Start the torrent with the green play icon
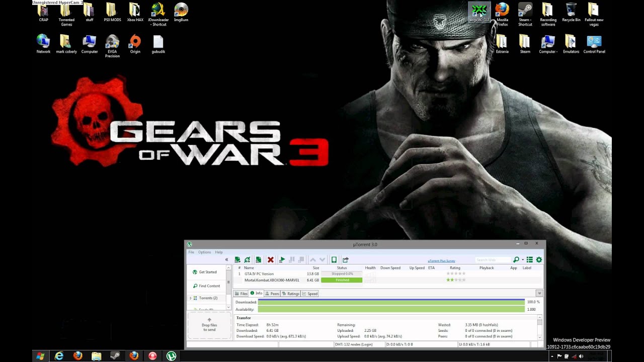The height and width of the screenshot is (362, 644). tap(282, 260)
